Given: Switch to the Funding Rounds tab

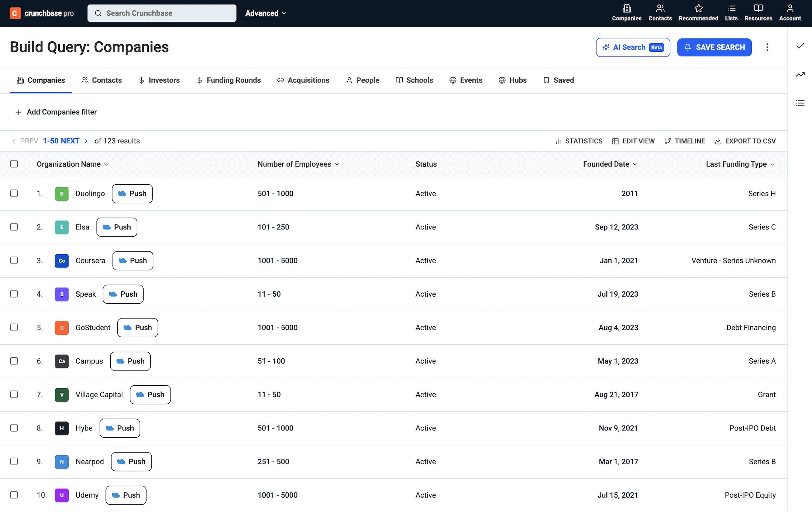Looking at the screenshot, I should pyautogui.click(x=228, y=80).
